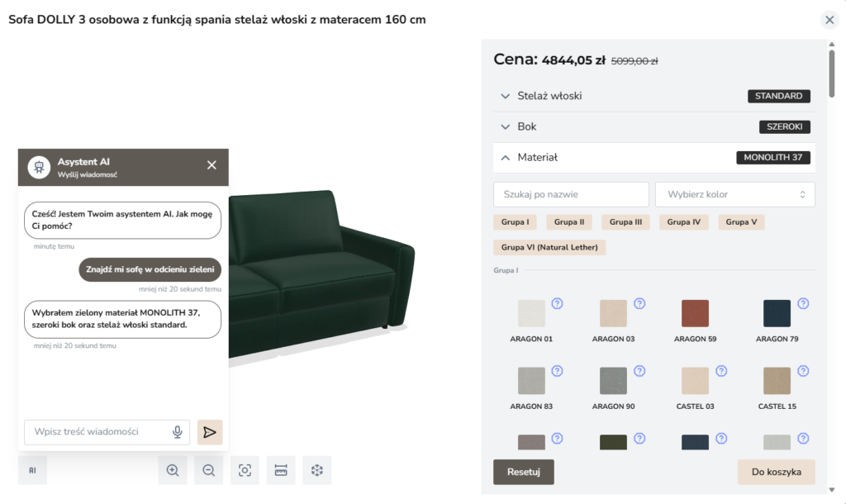This screenshot has width=846, height=504.
Task: Show sofa dimensions with ruler icon
Action: [281, 470]
